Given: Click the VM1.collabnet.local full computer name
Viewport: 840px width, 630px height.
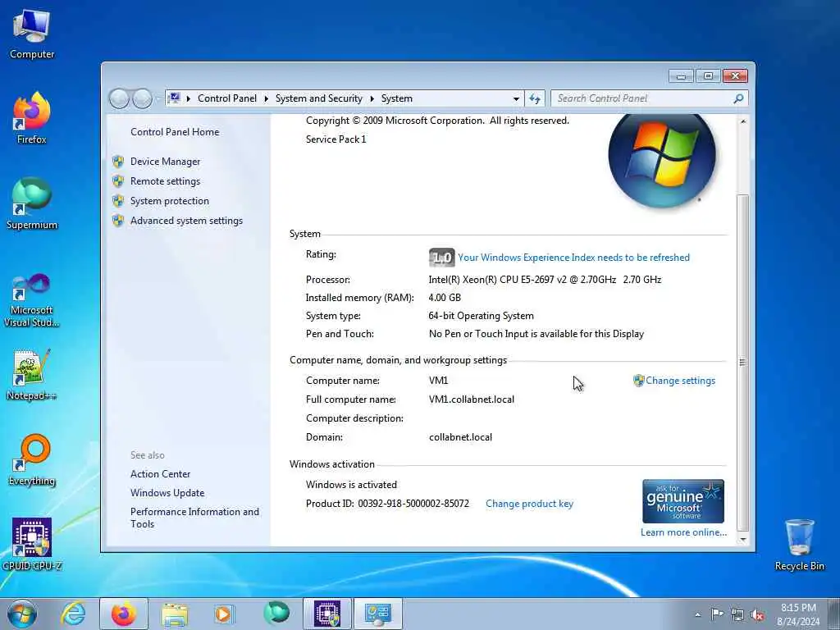Looking at the screenshot, I should pyautogui.click(x=472, y=399).
